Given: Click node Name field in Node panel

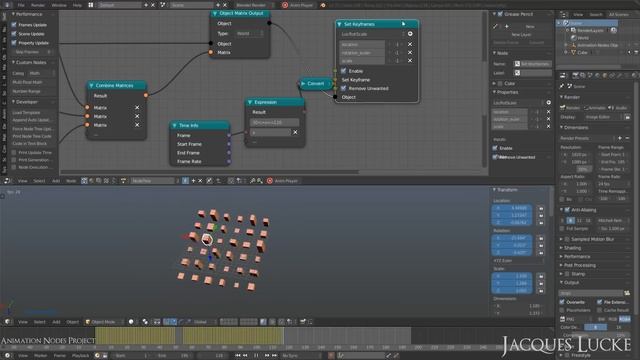Looking at the screenshot, I should pos(533,64).
